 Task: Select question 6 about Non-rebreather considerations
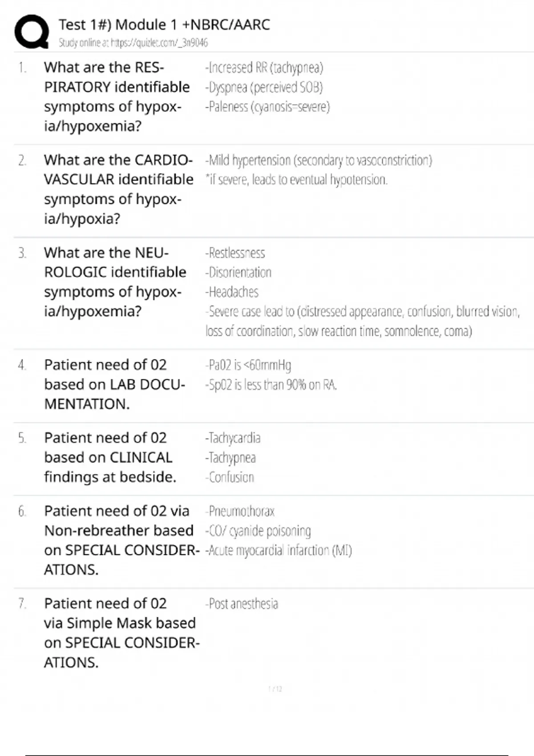121,540
